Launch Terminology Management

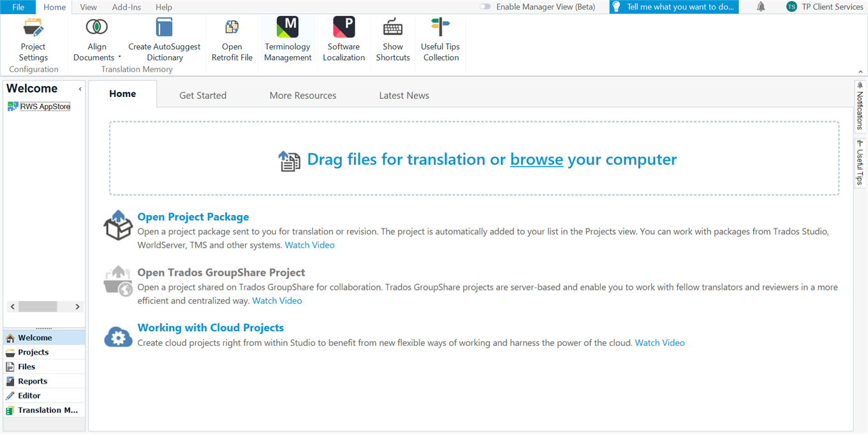click(x=288, y=40)
